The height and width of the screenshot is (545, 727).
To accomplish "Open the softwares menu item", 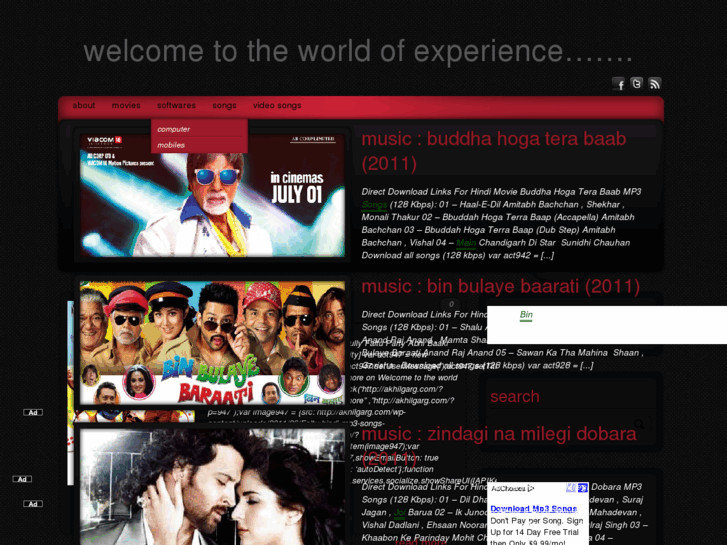I will click(176, 105).
